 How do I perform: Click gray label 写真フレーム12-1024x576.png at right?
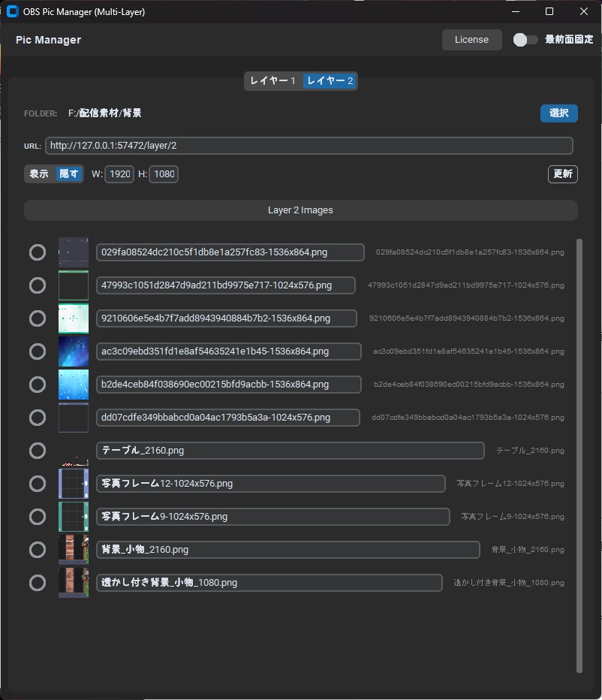510,484
